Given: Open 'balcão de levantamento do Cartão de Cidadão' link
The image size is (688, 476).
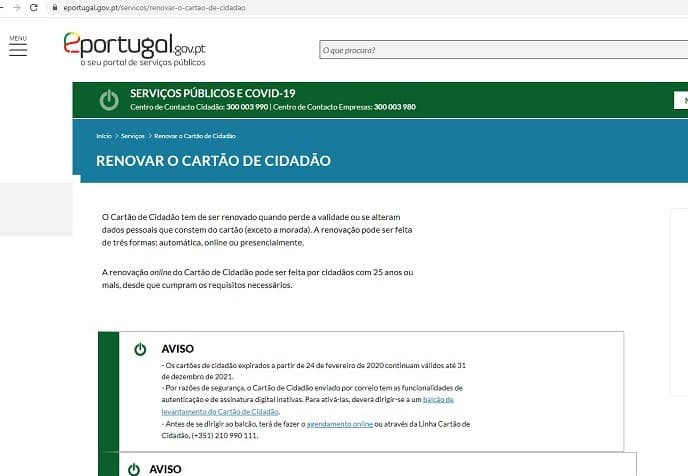Looking at the screenshot, I should (x=308, y=405).
